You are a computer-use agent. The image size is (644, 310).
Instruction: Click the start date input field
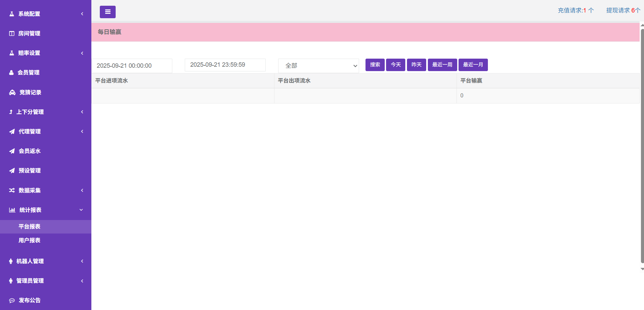132,66
